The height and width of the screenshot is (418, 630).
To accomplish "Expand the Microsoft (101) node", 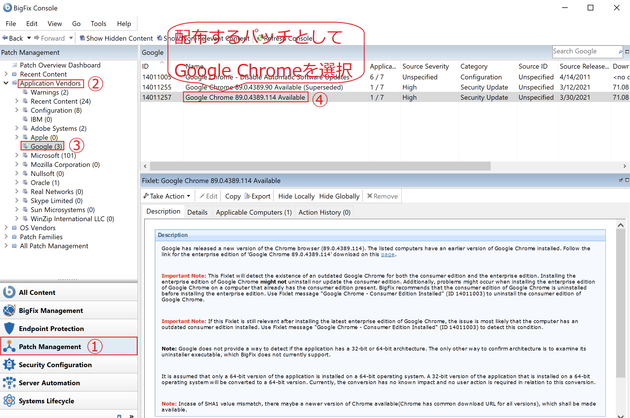I will click(16, 155).
